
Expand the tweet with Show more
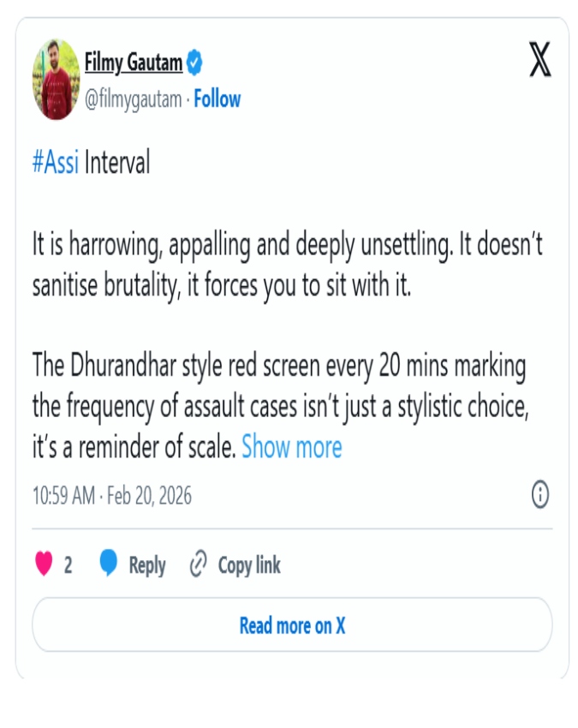291,447
